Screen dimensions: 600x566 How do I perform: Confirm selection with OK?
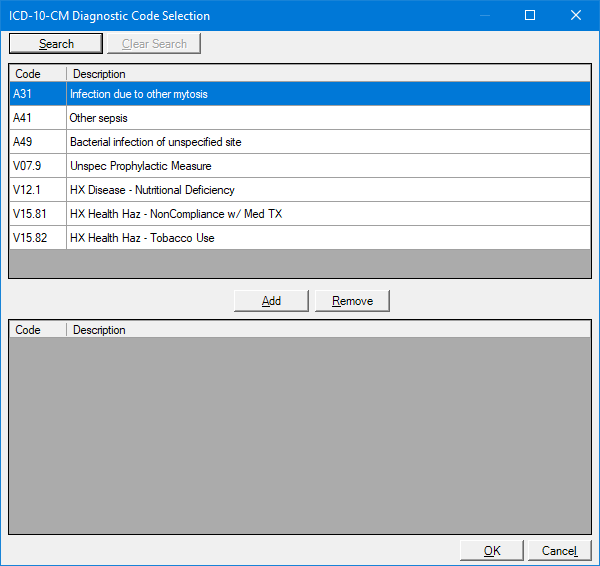(492, 550)
